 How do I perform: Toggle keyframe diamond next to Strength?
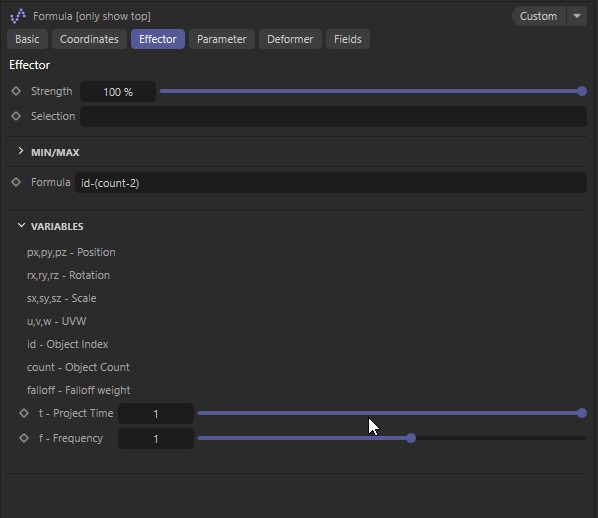16,91
